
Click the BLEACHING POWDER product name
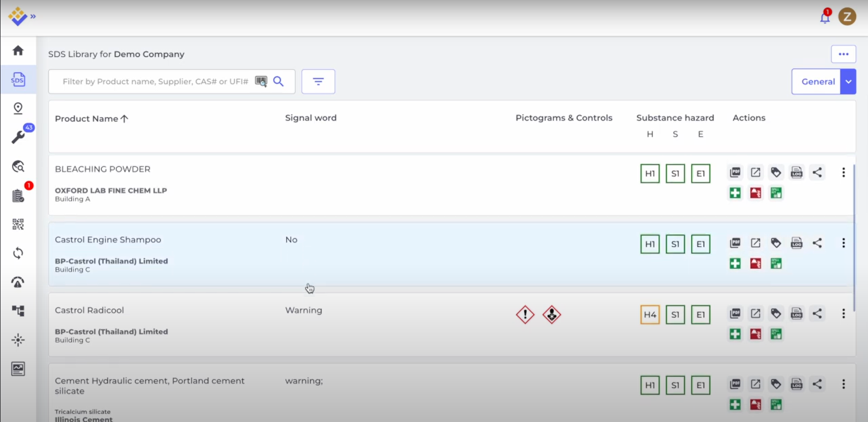103,169
